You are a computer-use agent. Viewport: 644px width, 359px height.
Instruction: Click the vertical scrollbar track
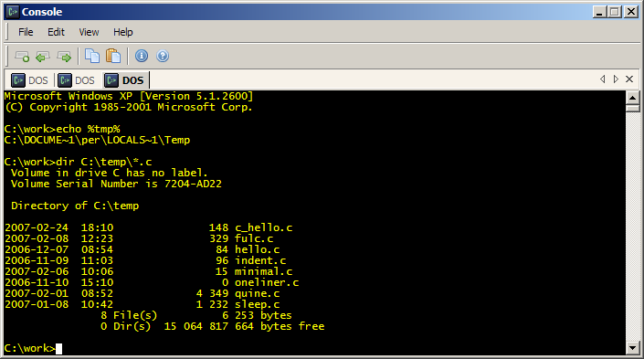tap(632, 227)
